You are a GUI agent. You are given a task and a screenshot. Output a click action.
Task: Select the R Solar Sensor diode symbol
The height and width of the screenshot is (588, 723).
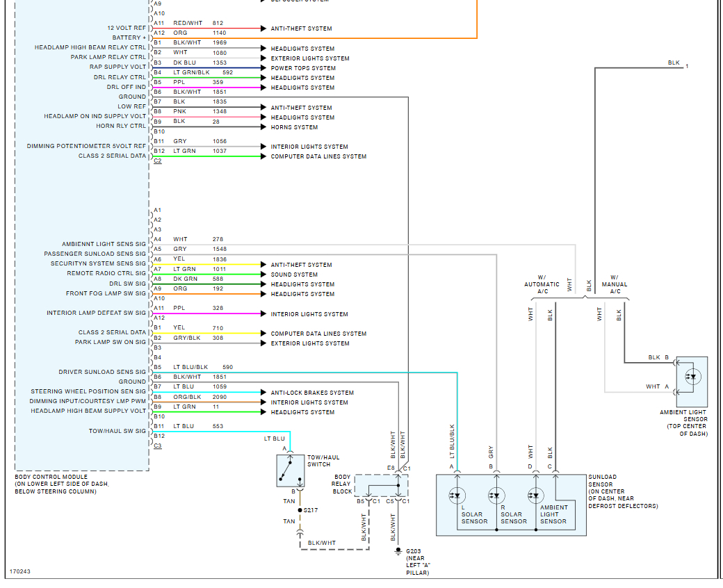tap(496, 496)
